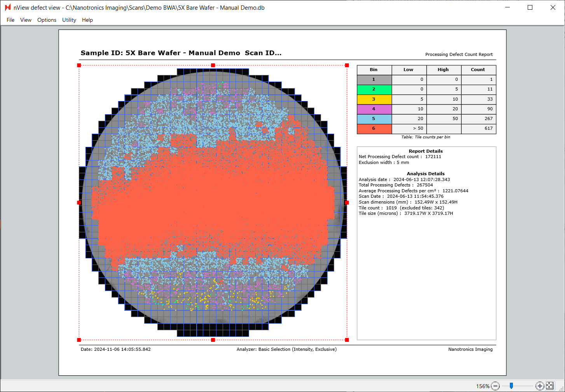Screen dimensions: 565x392
Task: Adjust the zoom level slider
Action: pos(511,386)
